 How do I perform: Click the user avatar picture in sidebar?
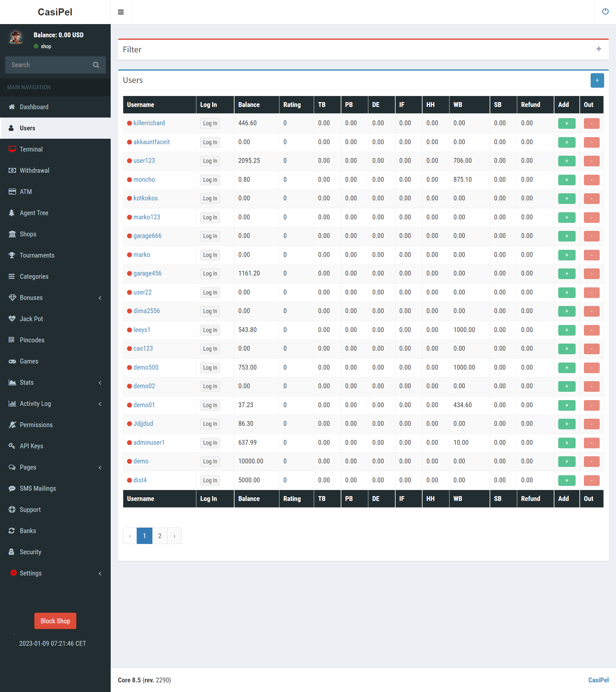16,38
